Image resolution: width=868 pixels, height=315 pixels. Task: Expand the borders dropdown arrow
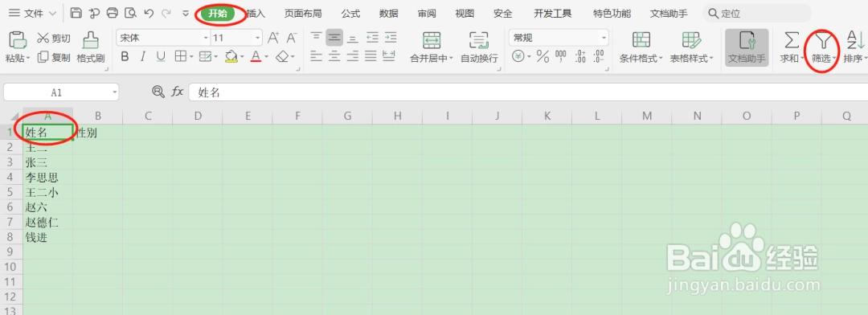(191, 56)
